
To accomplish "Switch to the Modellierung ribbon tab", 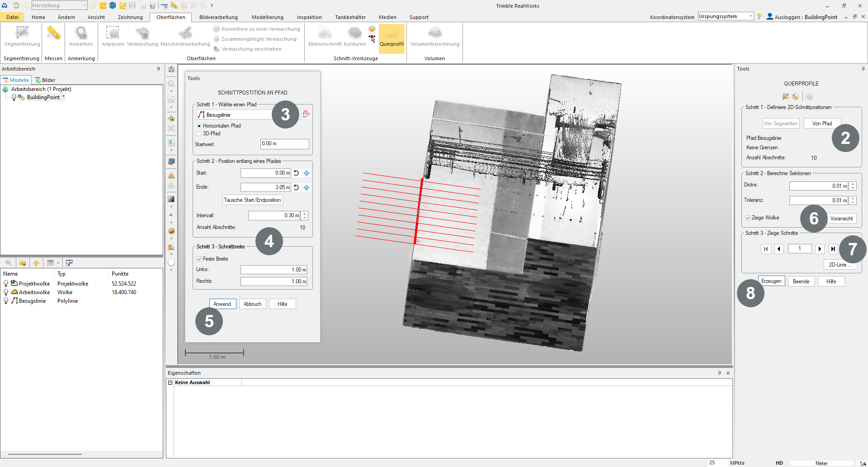I will tap(267, 17).
